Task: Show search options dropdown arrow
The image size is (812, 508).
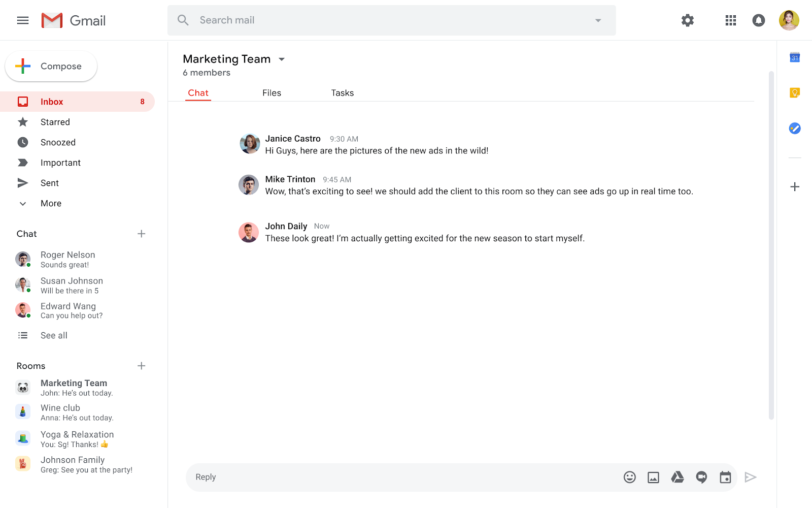Action: 598,20
